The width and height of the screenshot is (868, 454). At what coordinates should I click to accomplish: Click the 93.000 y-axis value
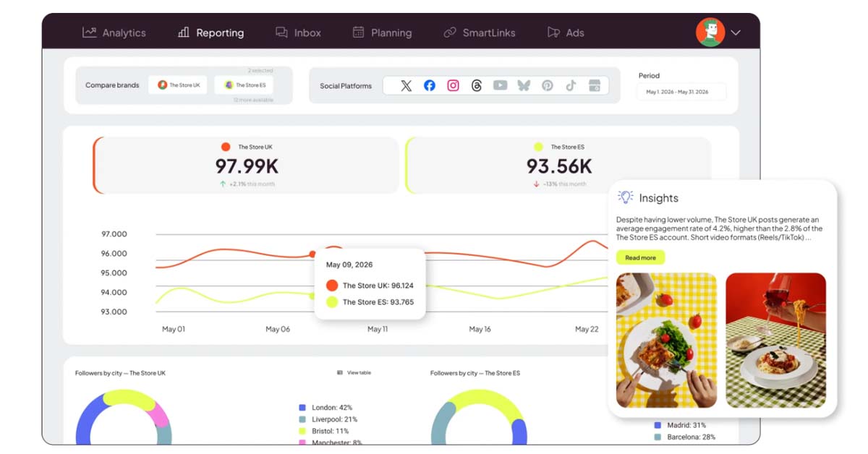click(x=114, y=312)
